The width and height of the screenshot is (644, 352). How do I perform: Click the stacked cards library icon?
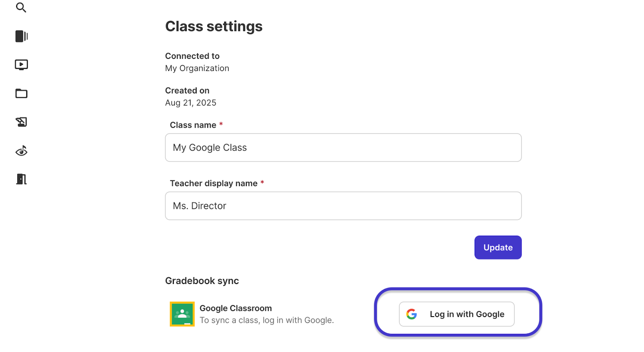pyautogui.click(x=21, y=36)
